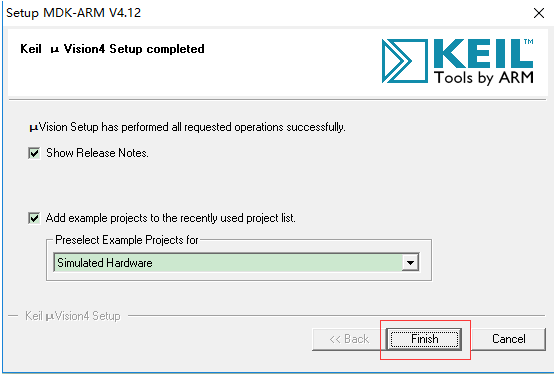
Task: Click the KEIL wordmark in the header
Action: coord(483,53)
